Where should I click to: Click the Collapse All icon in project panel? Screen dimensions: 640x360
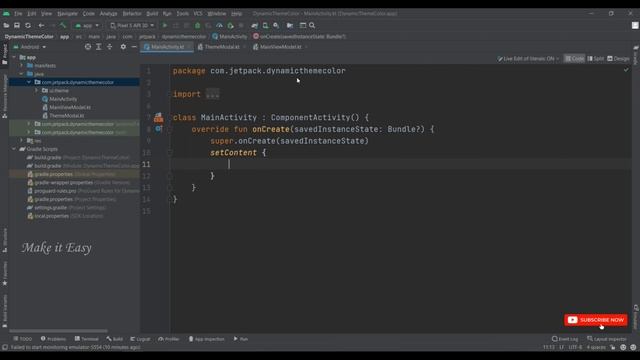tap(109, 47)
